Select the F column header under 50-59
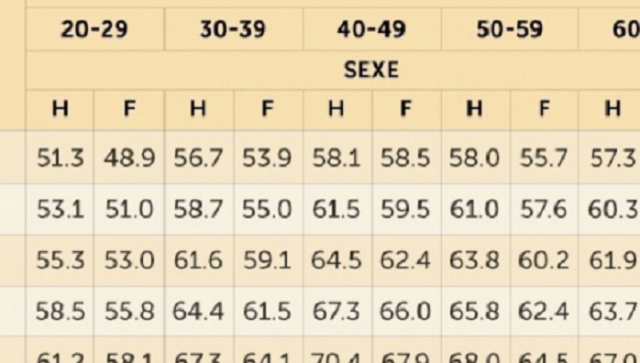Image resolution: width=640 pixels, height=363 pixels. click(x=544, y=109)
